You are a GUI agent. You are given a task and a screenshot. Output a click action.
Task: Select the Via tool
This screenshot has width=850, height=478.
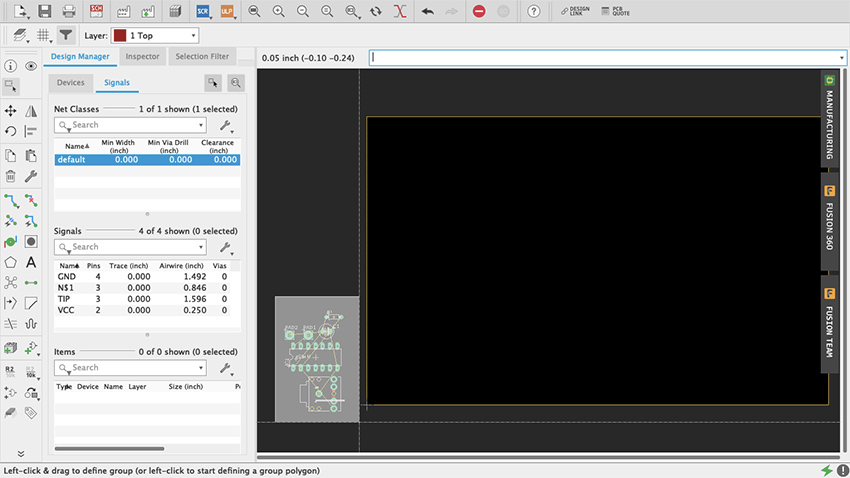(x=31, y=242)
